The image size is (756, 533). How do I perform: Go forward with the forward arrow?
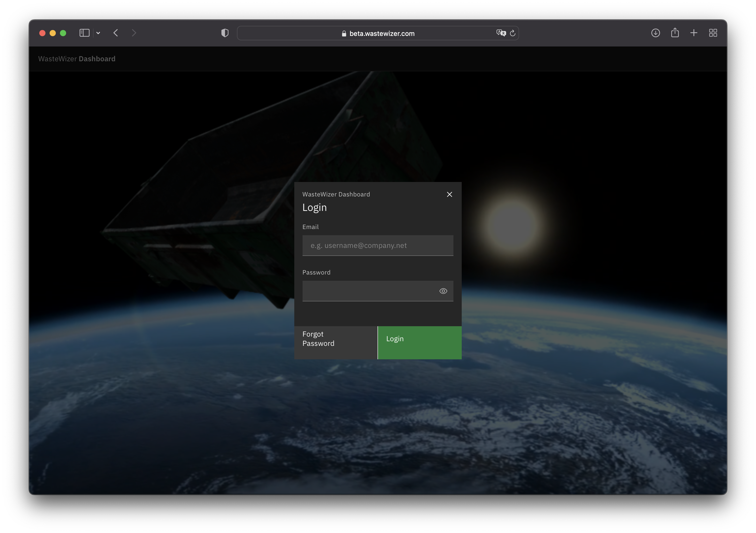134,33
